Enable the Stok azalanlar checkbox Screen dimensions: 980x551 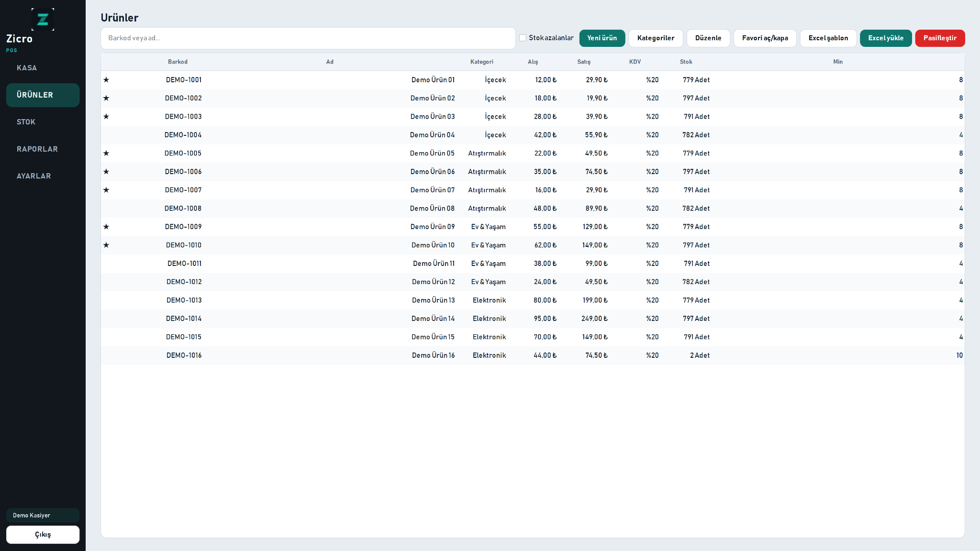pyautogui.click(x=523, y=38)
